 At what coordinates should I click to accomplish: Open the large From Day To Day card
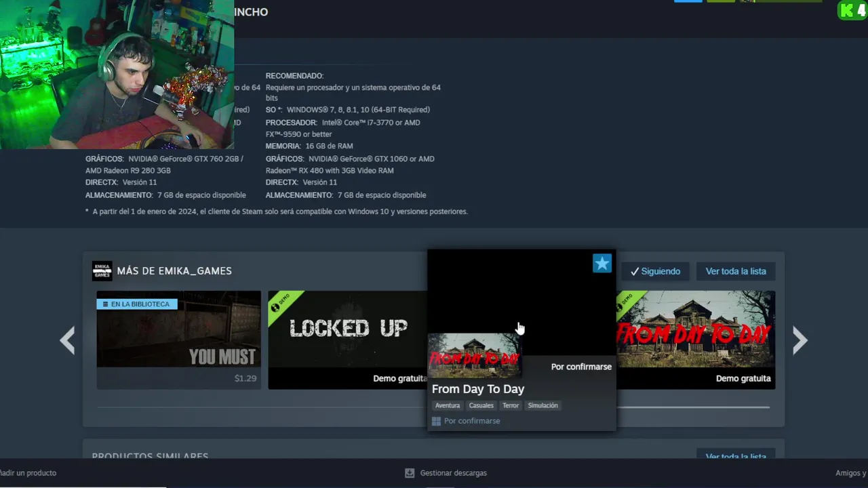point(696,340)
